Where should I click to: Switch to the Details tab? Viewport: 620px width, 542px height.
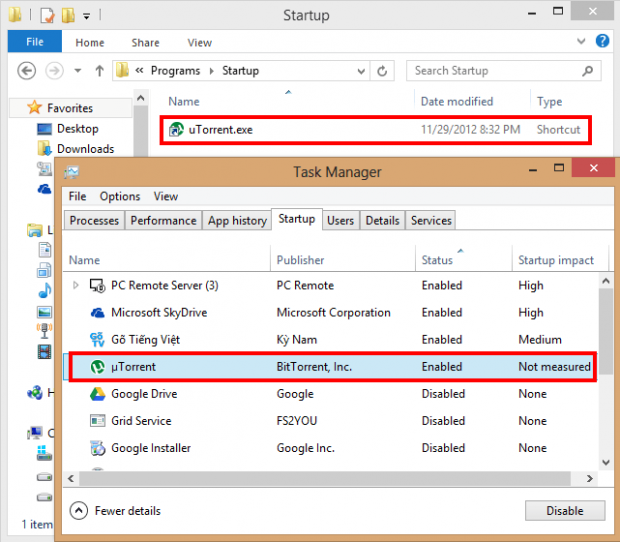[x=382, y=221]
